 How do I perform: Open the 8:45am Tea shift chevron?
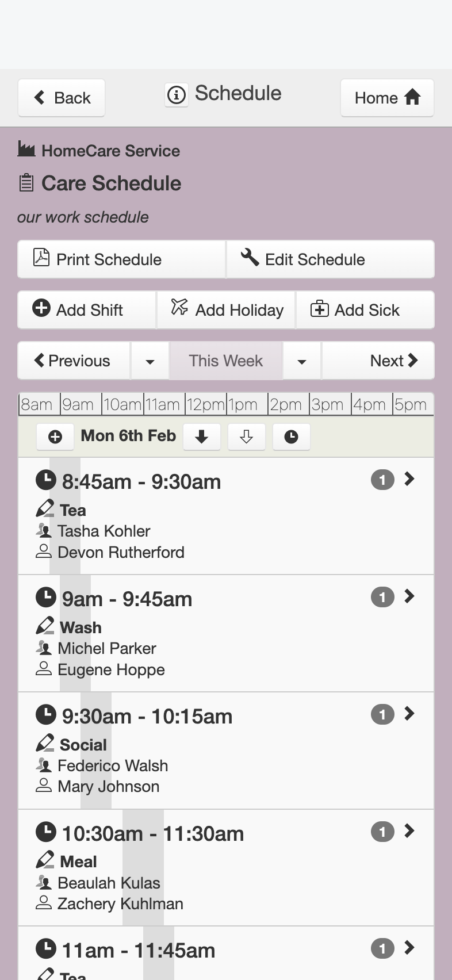(409, 479)
